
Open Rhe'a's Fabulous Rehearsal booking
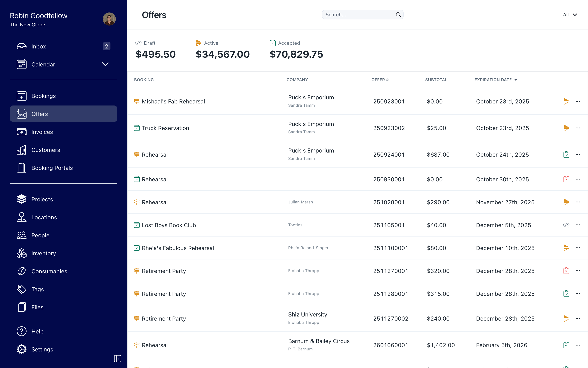pyautogui.click(x=178, y=248)
